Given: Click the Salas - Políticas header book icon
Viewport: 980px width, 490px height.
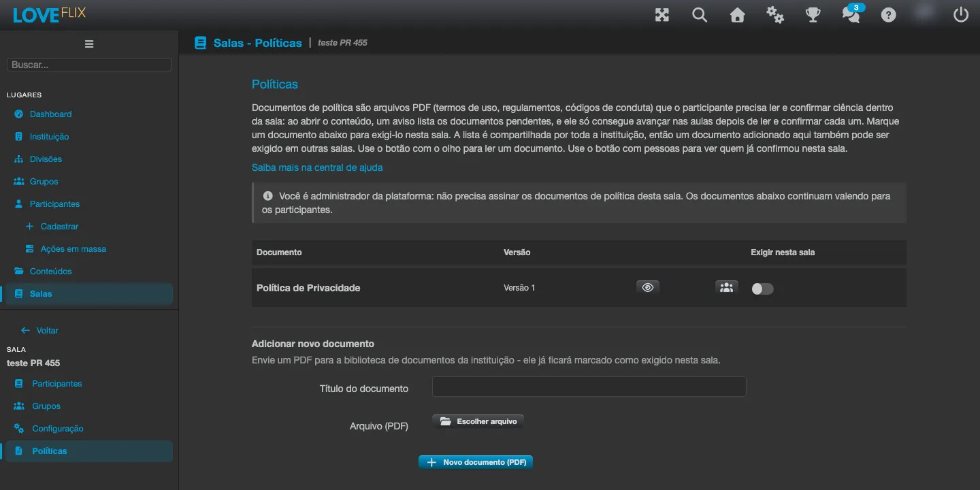Looking at the screenshot, I should tap(200, 42).
